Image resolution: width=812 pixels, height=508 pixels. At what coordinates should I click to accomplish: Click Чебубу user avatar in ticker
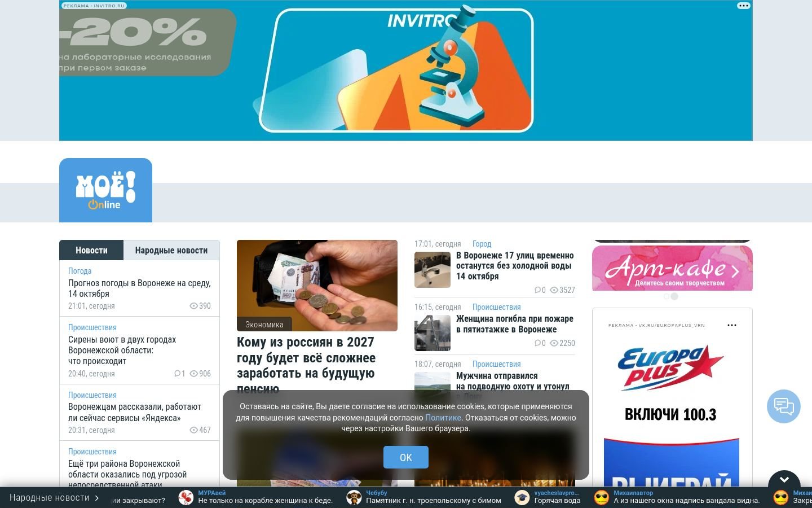coord(354,497)
